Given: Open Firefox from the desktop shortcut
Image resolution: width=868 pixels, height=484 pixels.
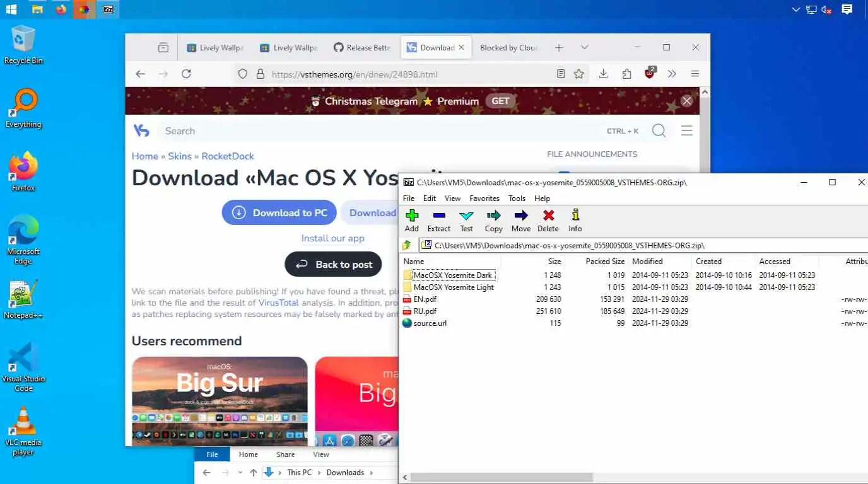Looking at the screenshot, I should (23, 171).
